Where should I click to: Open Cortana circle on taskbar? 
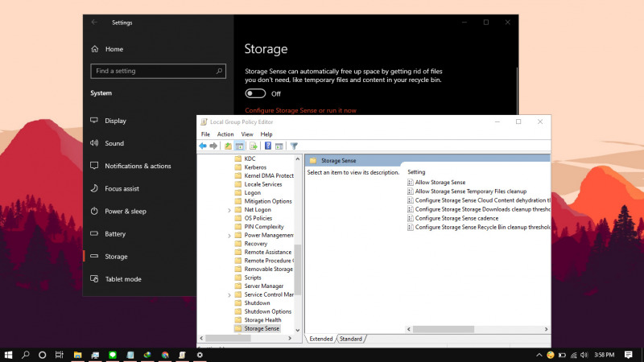coord(43,355)
